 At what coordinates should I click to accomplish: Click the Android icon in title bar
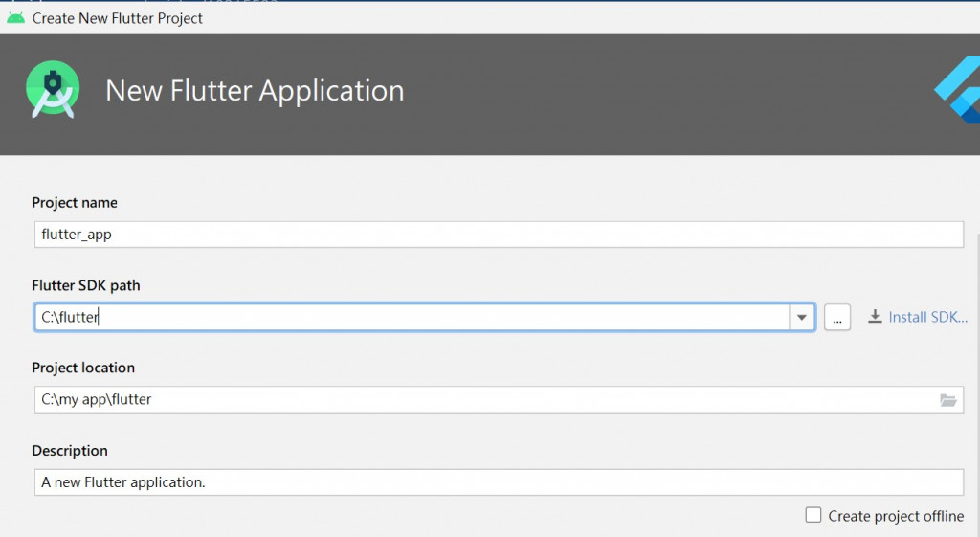pos(15,18)
